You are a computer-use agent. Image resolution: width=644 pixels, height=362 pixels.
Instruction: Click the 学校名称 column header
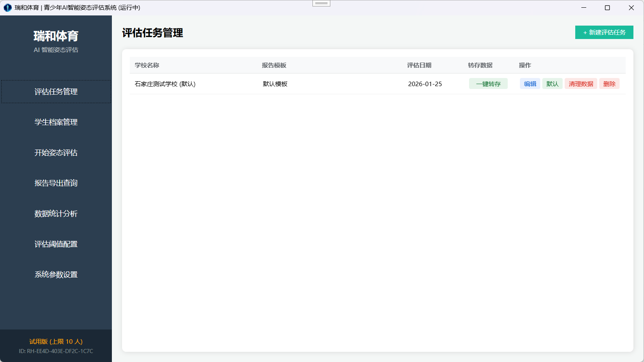pos(147,65)
